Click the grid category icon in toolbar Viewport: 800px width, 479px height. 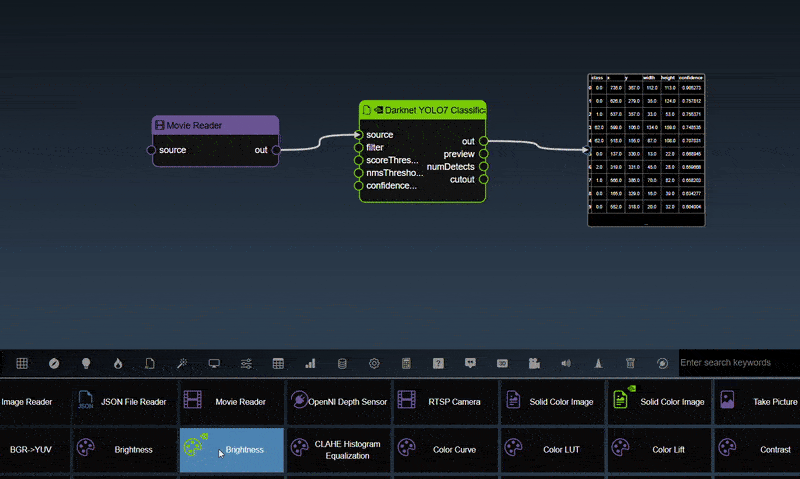(22, 363)
